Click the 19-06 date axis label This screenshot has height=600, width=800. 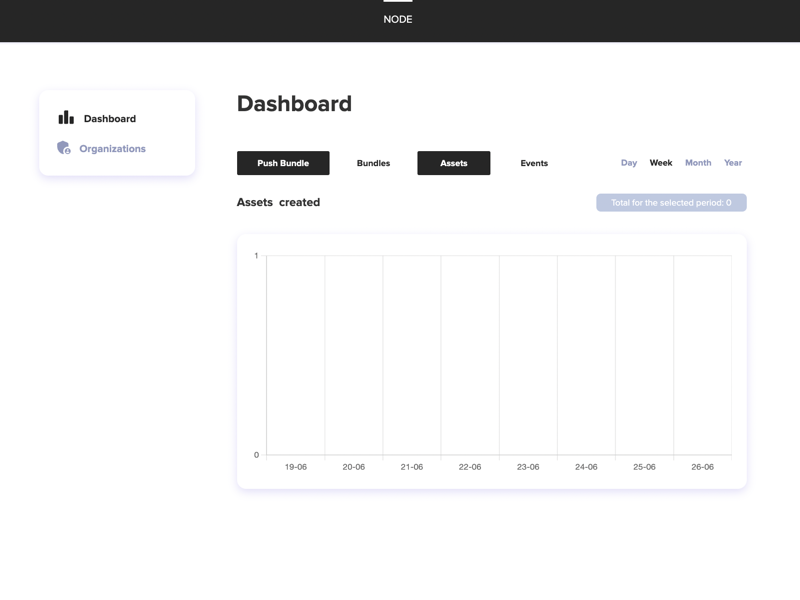point(296,467)
